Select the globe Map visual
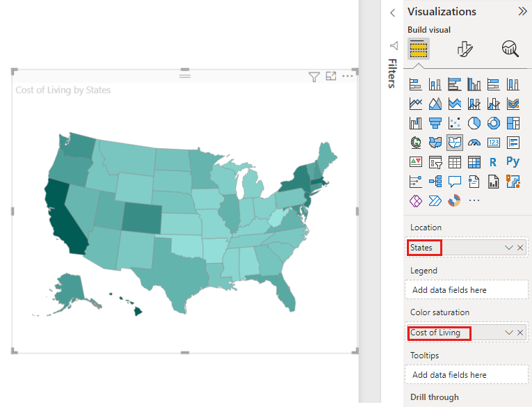Viewport: 532px width, 407px height. click(x=416, y=143)
